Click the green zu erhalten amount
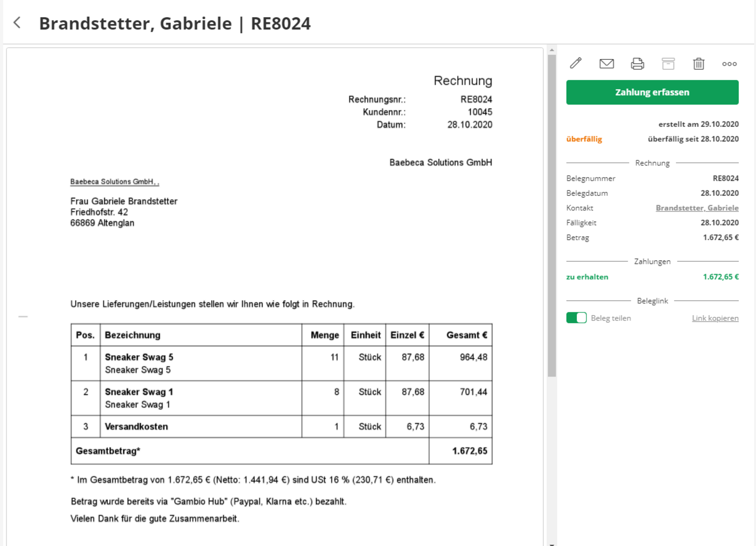This screenshot has width=756, height=546. click(x=720, y=277)
